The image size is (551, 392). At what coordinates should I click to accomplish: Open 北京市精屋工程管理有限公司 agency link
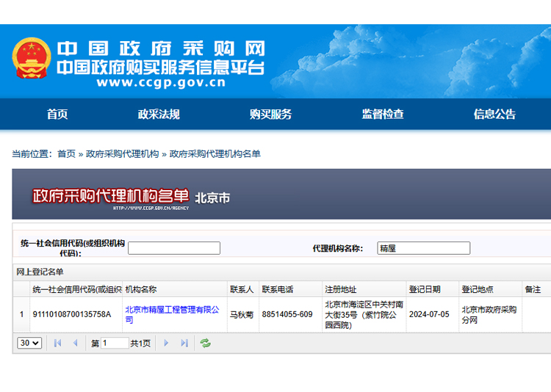click(172, 314)
